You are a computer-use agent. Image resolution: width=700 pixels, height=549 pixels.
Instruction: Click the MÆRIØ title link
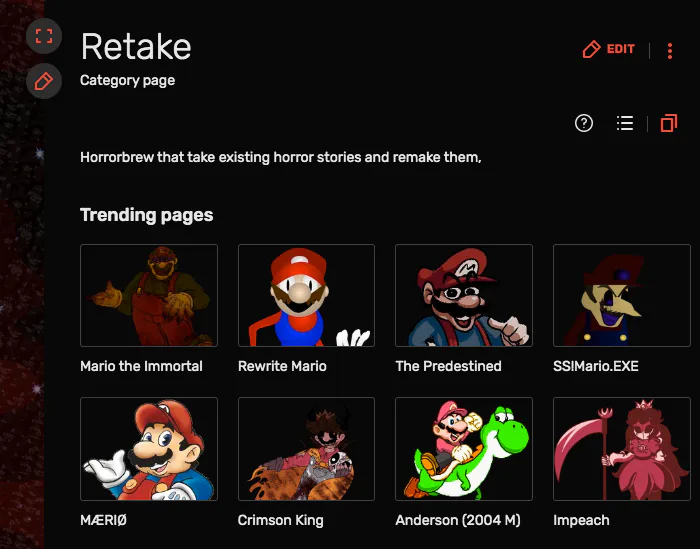pyautogui.click(x=104, y=520)
